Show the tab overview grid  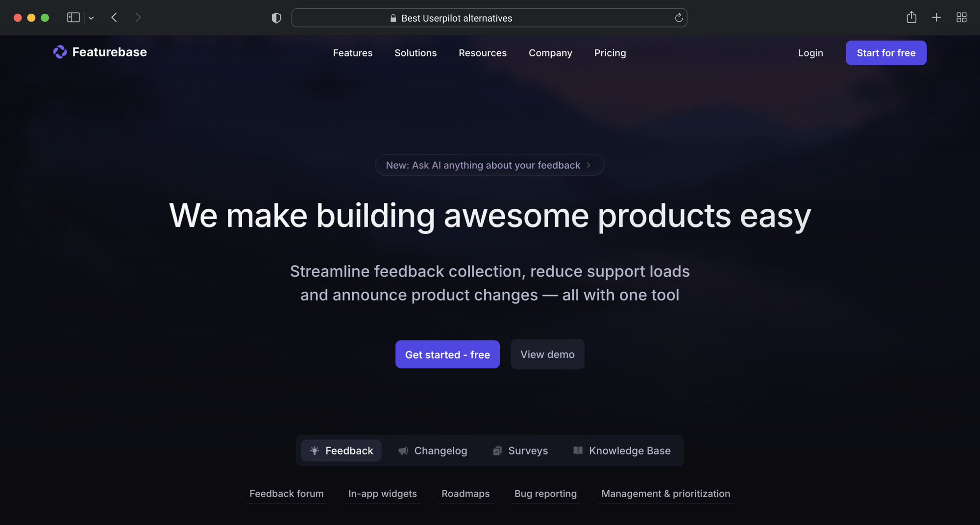(961, 17)
